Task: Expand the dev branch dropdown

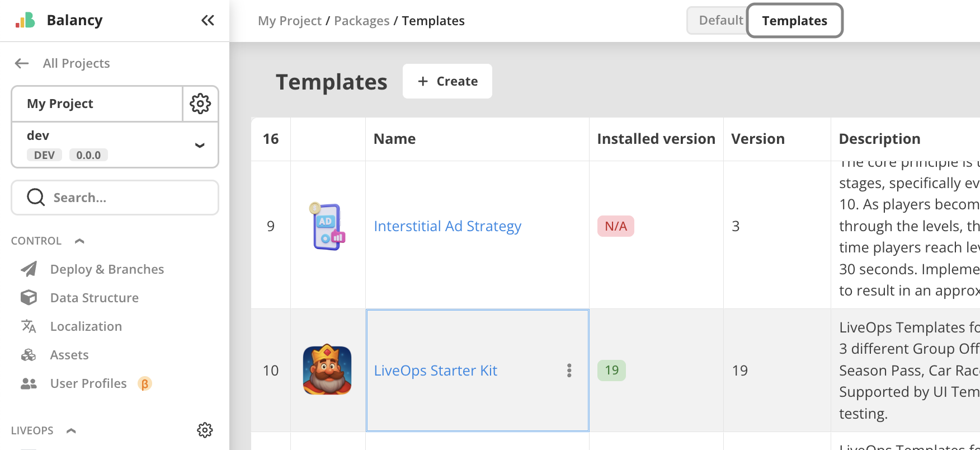Action: click(x=200, y=145)
